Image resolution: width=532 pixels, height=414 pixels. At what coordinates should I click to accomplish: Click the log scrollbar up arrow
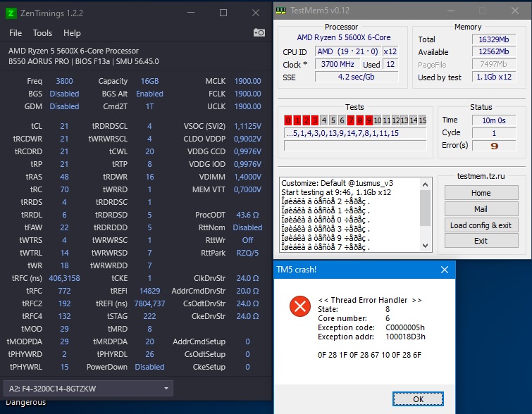[425, 184]
